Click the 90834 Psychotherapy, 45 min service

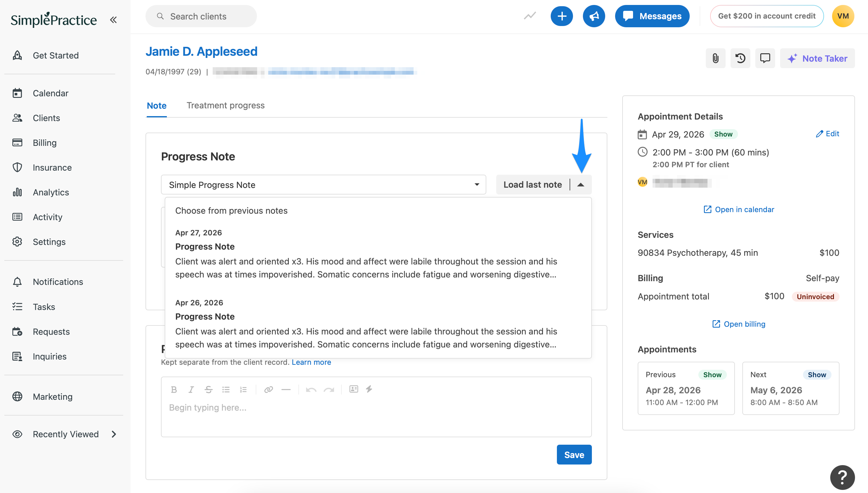click(x=697, y=253)
